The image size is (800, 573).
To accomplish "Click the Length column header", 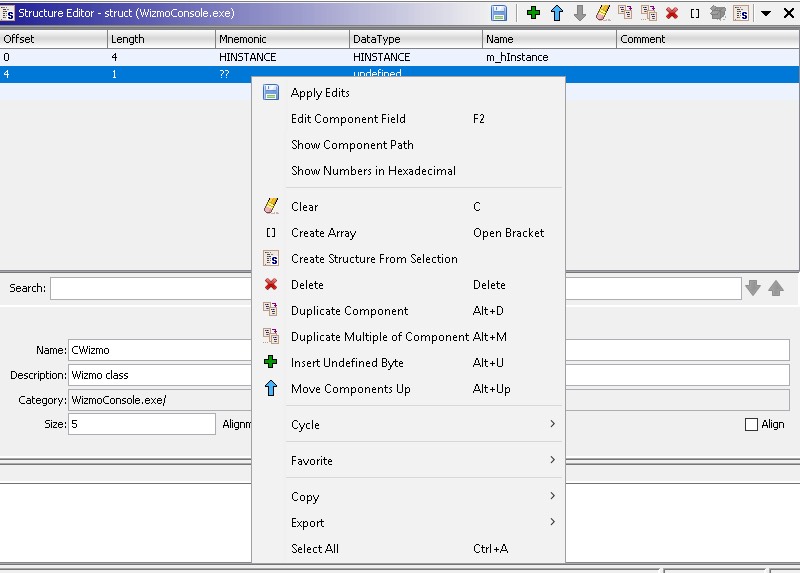I will pyautogui.click(x=161, y=39).
